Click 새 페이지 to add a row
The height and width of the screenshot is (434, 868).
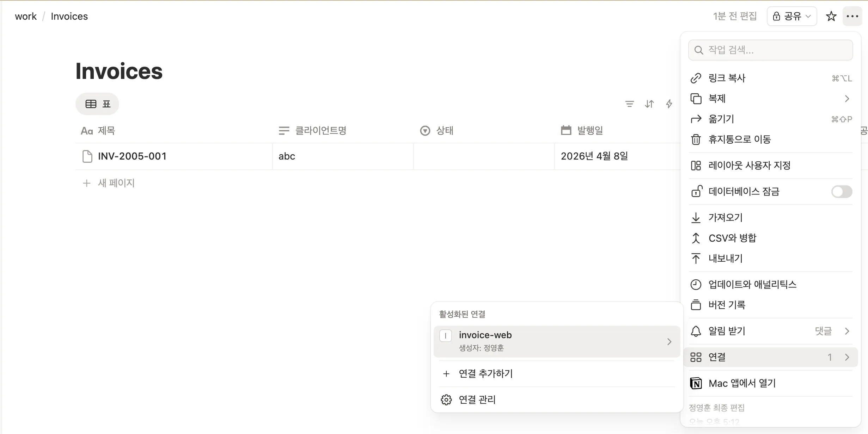pyautogui.click(x=116, y=183)
